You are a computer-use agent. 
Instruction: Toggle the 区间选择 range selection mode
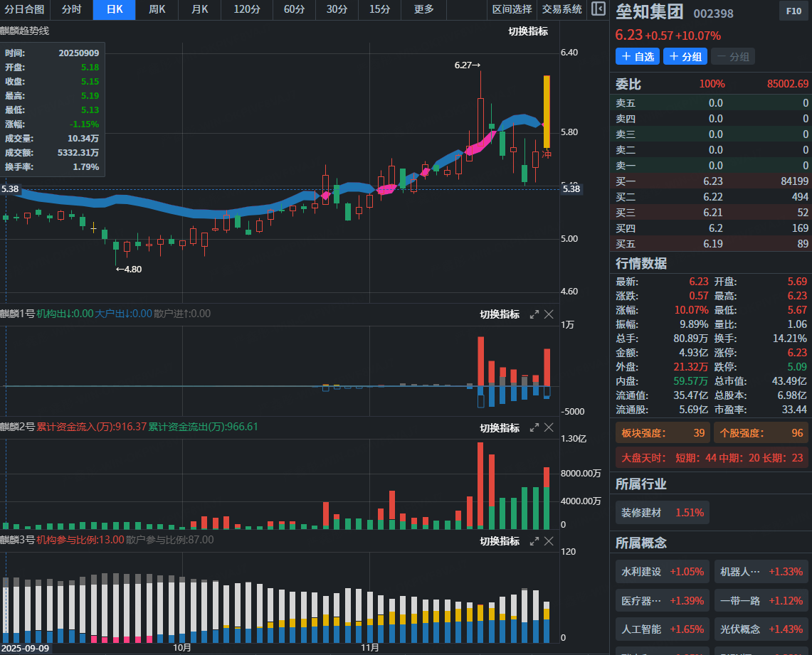(x=512, y=9)
